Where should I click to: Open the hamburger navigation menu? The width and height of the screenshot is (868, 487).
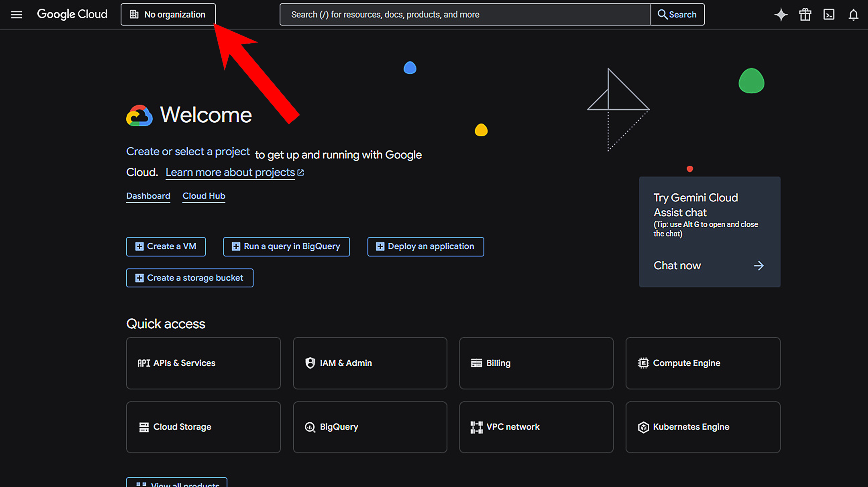17,14
